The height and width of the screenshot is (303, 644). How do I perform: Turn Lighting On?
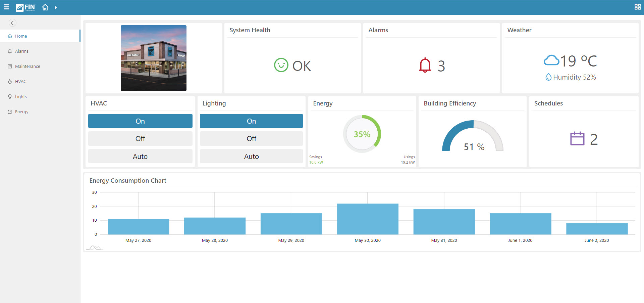[x=251, y=121]
